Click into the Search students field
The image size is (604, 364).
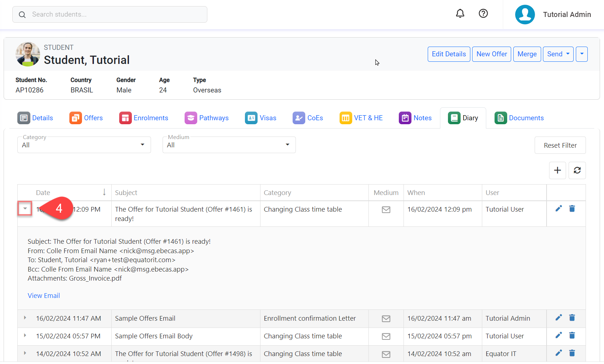pos(110,14)
